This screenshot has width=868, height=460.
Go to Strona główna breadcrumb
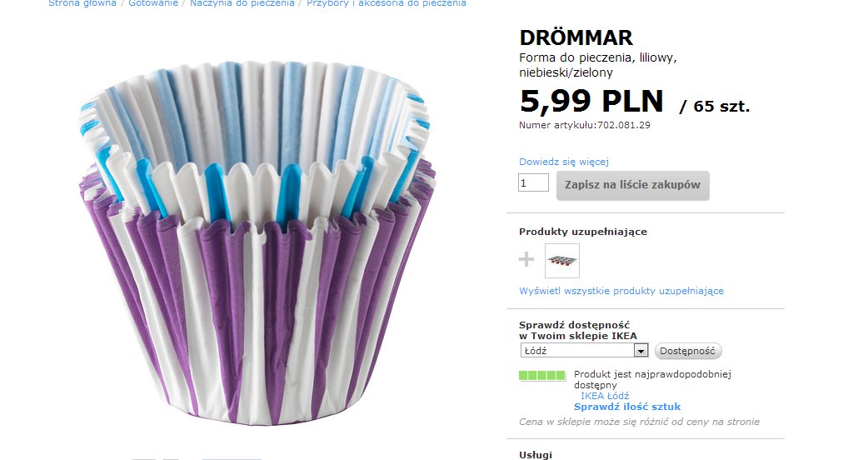tap(82, 3)
